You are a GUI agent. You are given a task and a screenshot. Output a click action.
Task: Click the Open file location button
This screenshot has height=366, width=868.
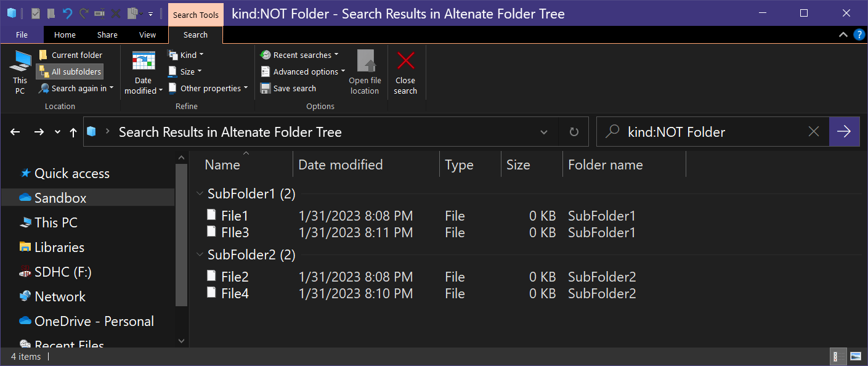pos(365,73)
